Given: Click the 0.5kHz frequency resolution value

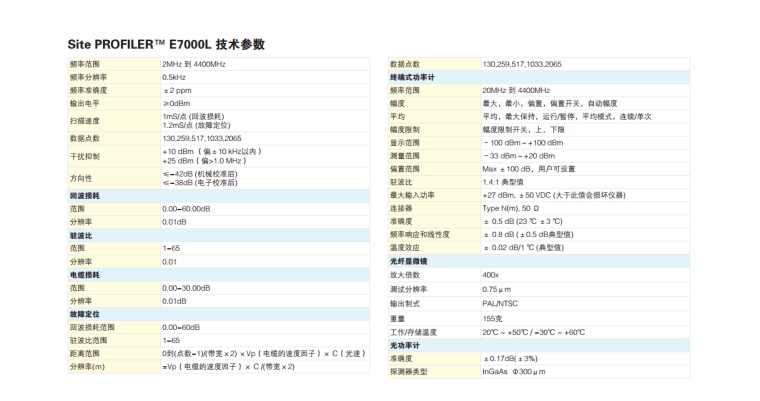Looking at the screenshot, I should [x=174, y=77].
